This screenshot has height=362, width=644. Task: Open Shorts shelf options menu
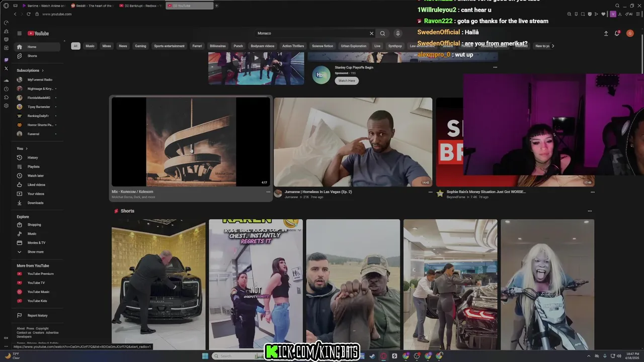(x=590, y=211)
